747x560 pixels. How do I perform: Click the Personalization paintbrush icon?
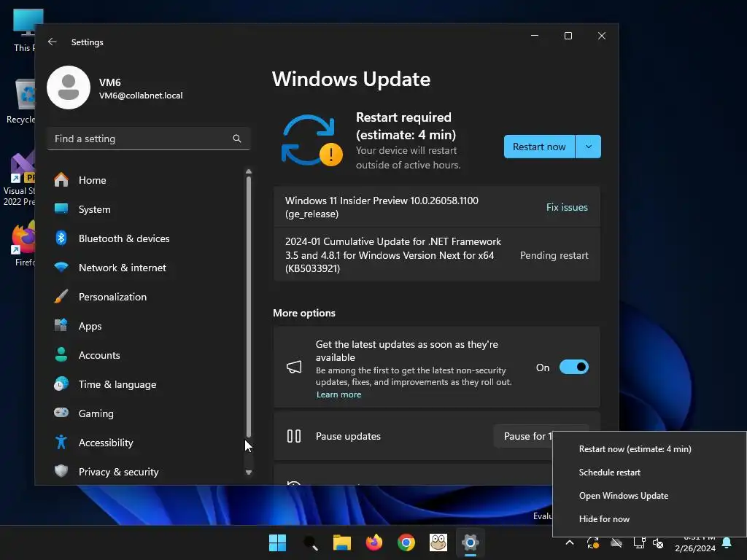pyautogui.click(x=61, y=296)
